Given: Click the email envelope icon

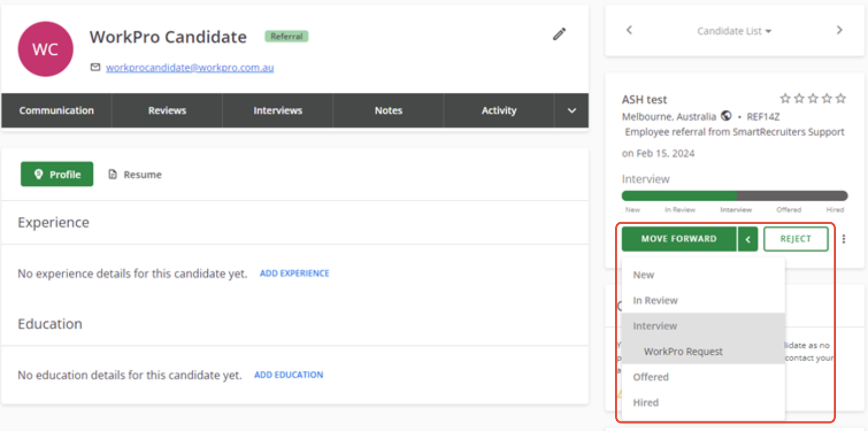Looking at the screenshot, I should point(95,67).
